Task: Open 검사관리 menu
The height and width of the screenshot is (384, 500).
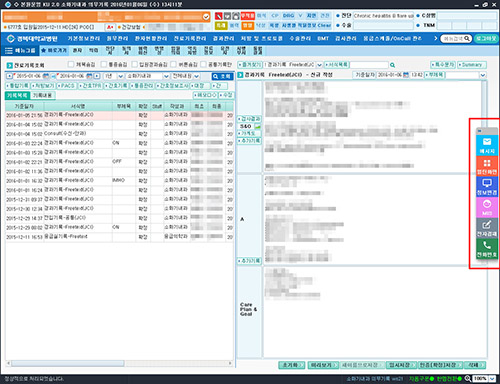Action: [x=346, y=39]
